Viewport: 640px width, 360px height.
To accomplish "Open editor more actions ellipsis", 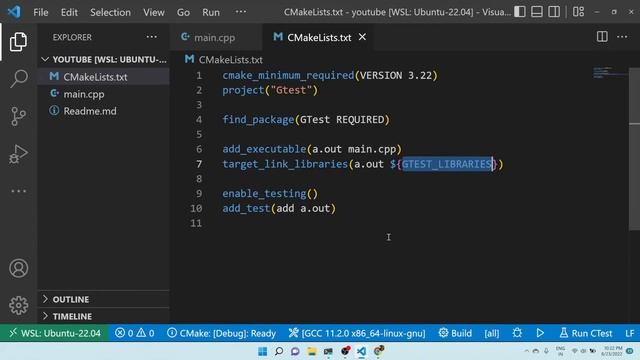I will tap(622, 37).
